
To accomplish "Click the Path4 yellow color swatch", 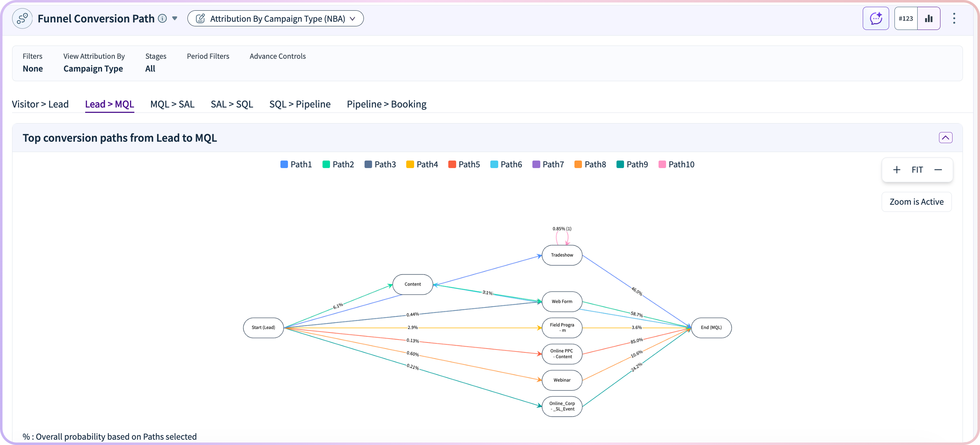I will 410,164.
